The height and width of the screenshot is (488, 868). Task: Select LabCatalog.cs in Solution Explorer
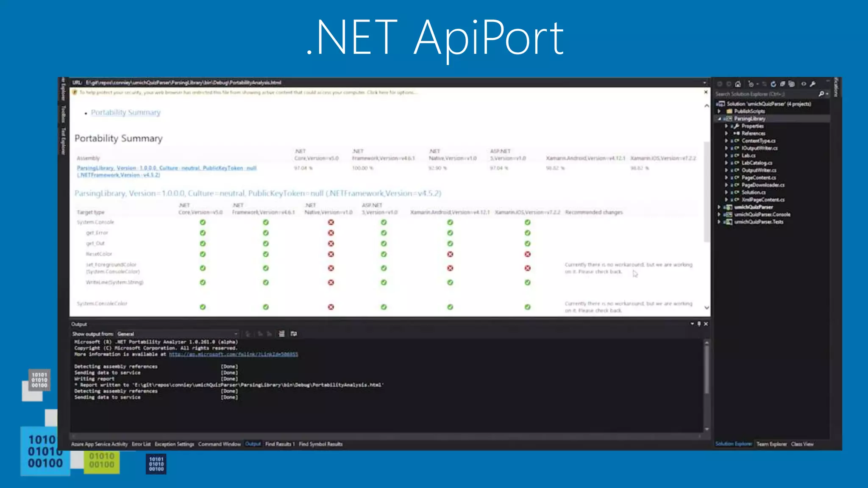point(757,163)
